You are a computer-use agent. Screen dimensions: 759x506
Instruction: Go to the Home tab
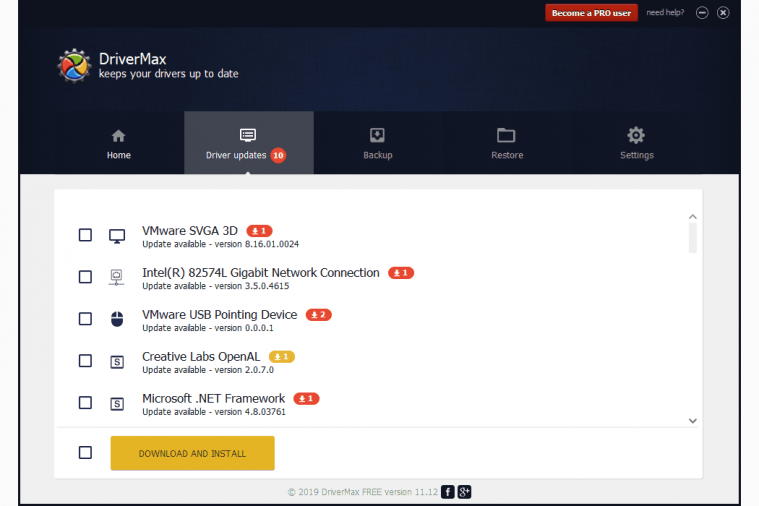[119, 142]
